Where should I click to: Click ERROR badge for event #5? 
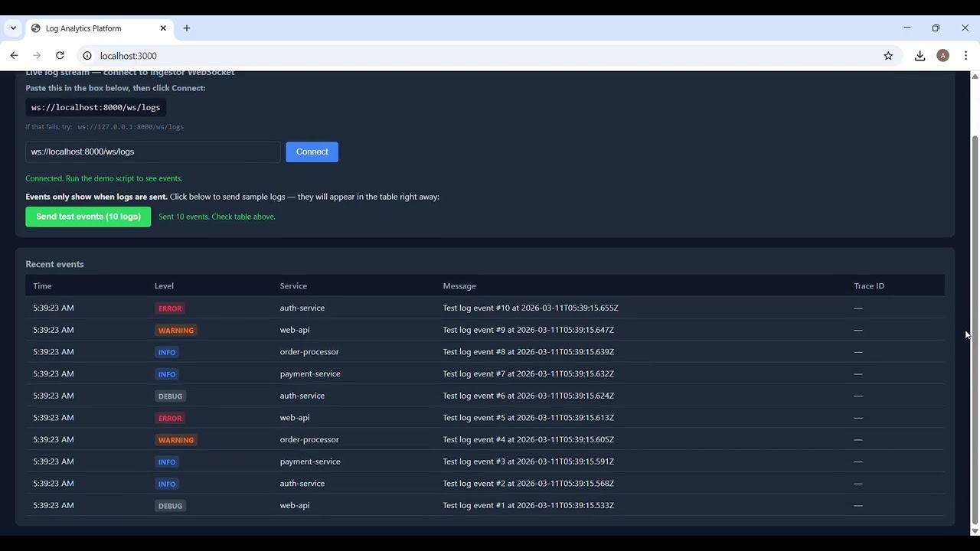click(x=170, y=418)
